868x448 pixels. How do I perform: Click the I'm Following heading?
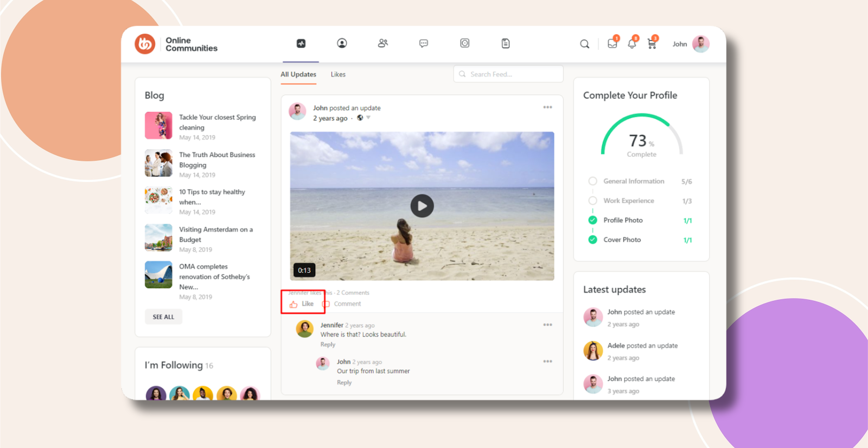click(x=174, y=365)
